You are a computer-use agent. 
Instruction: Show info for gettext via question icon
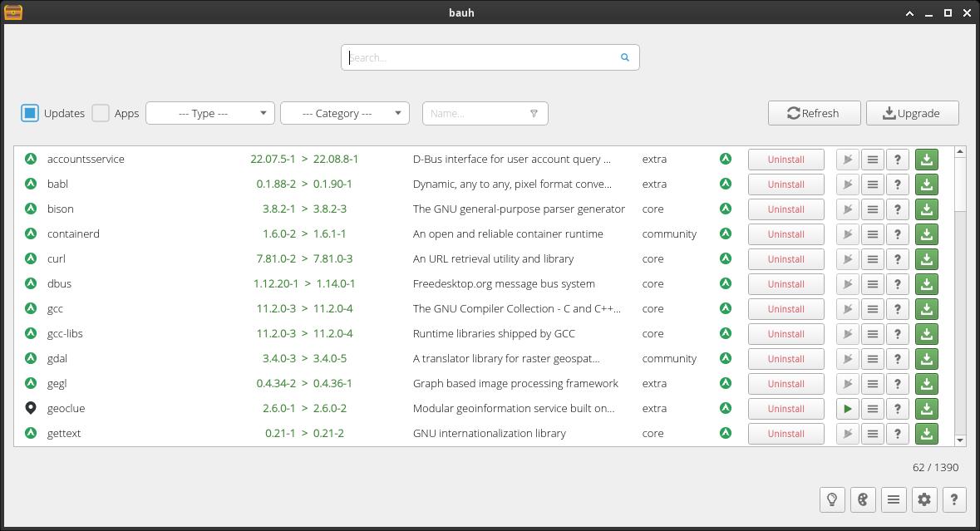[x=898, y=434]
